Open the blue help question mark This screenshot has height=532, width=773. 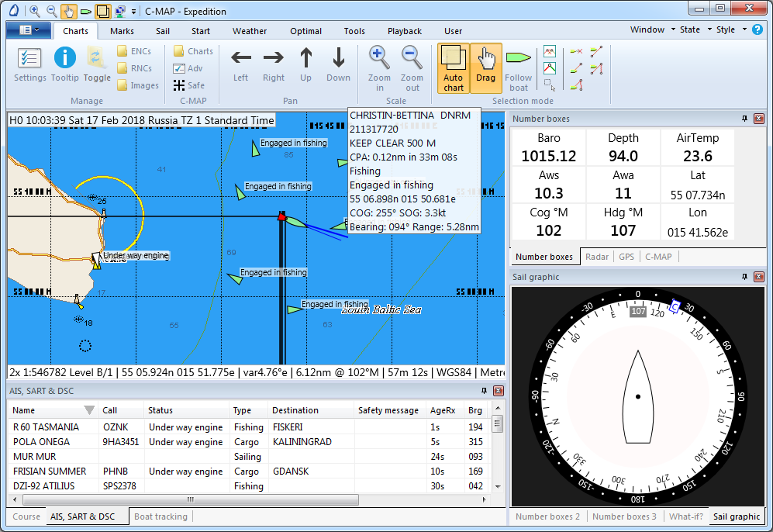tap(757, 29)
